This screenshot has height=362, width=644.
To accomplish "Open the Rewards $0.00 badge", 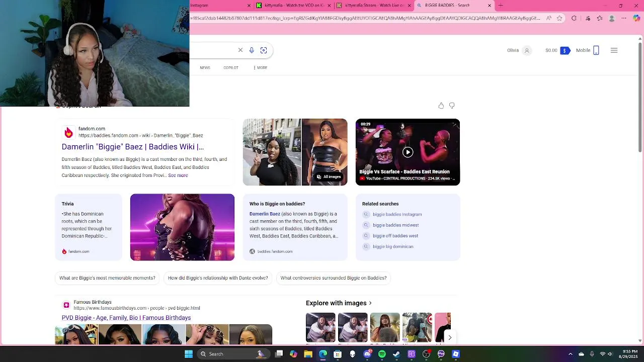I will click(557, 50).
